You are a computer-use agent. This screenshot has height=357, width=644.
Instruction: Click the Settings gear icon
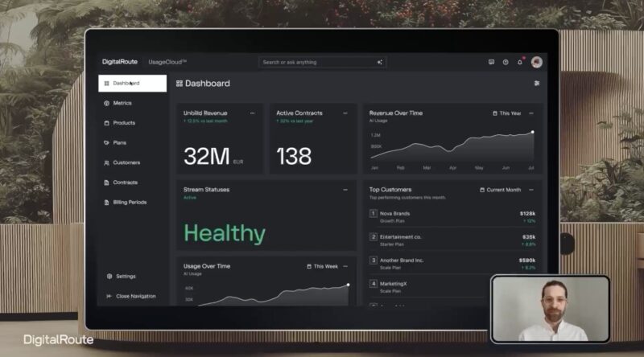coord(109,276)
